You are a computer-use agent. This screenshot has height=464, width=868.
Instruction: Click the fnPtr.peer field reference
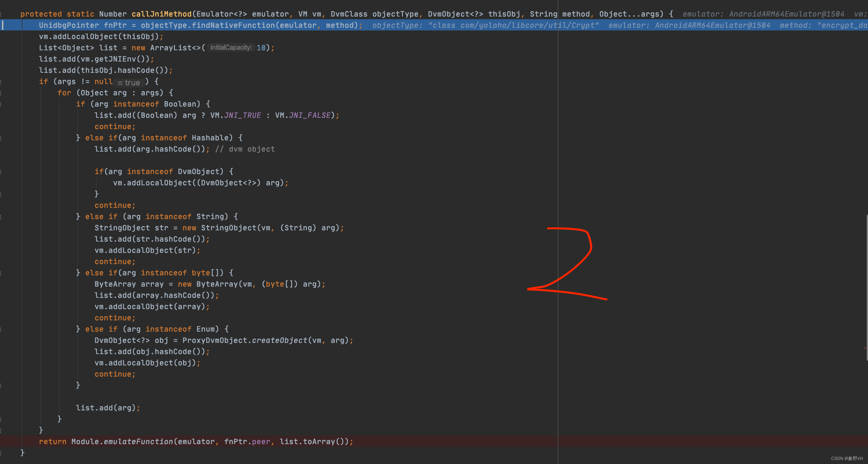(x=247, y=441)
